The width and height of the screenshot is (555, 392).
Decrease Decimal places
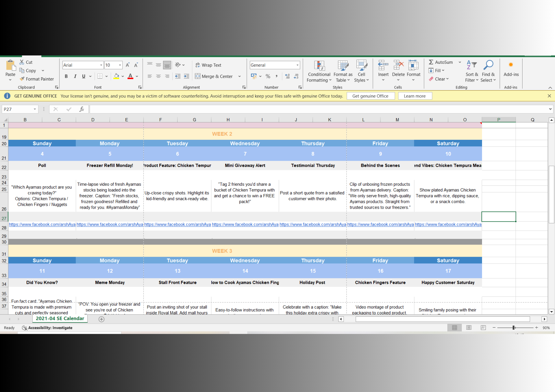(296, 76)
